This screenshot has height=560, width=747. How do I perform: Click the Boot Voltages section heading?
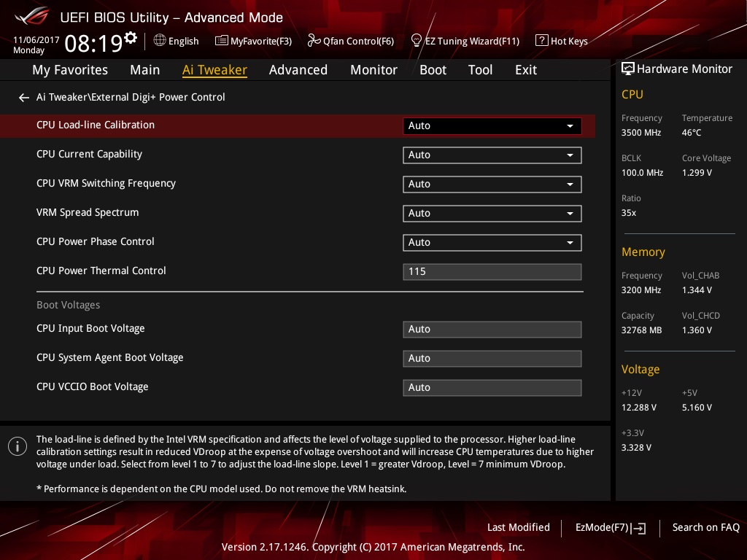pos(68,306)
